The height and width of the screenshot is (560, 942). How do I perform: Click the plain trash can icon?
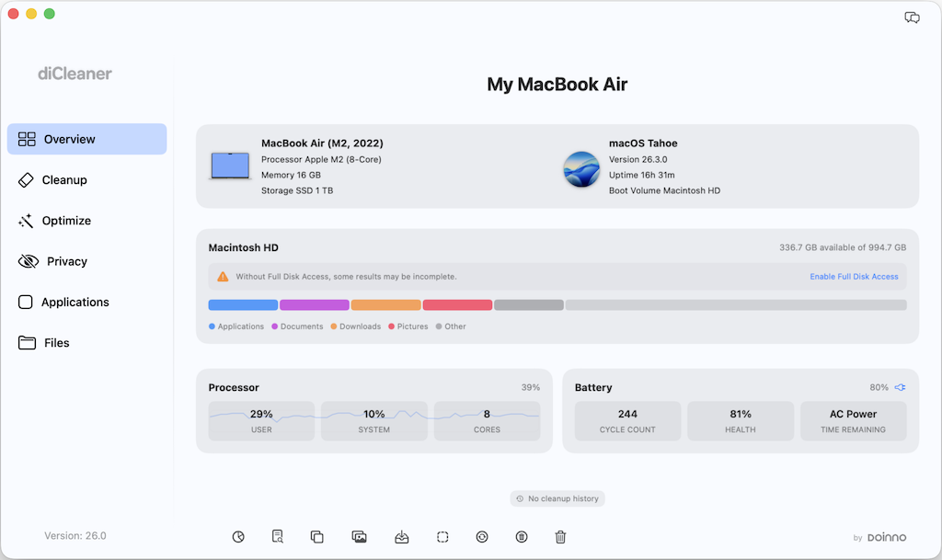point(560,537)
